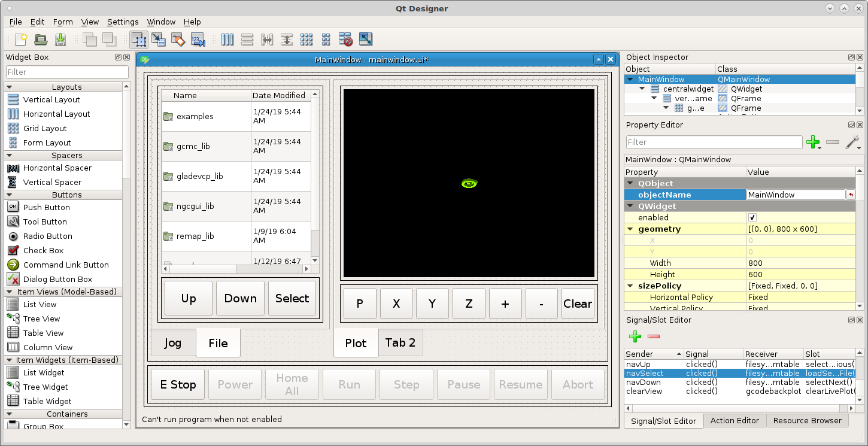Click the Widget Box Filter field
Screen dimensions: 868x446
67,72
